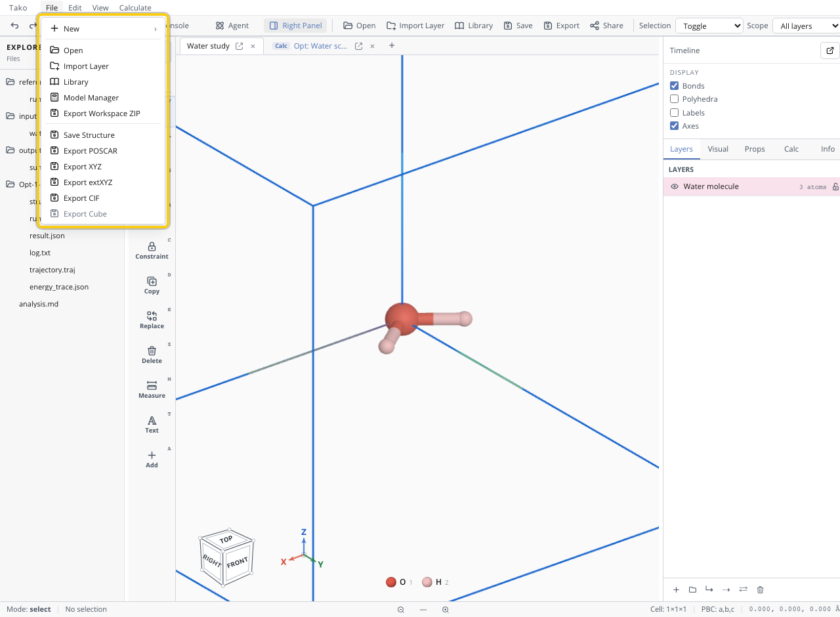This screenshot has height=617, width=840.
Task: Click the folder icon below the layers list
Action: (x=692, y=589)
